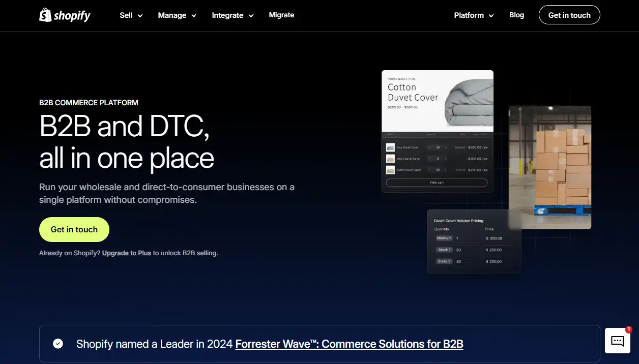This screenshot has width=639, height=364.
Task: Decrease Grey Duvet Cover quantity with minus
Action: click(429, 147)
